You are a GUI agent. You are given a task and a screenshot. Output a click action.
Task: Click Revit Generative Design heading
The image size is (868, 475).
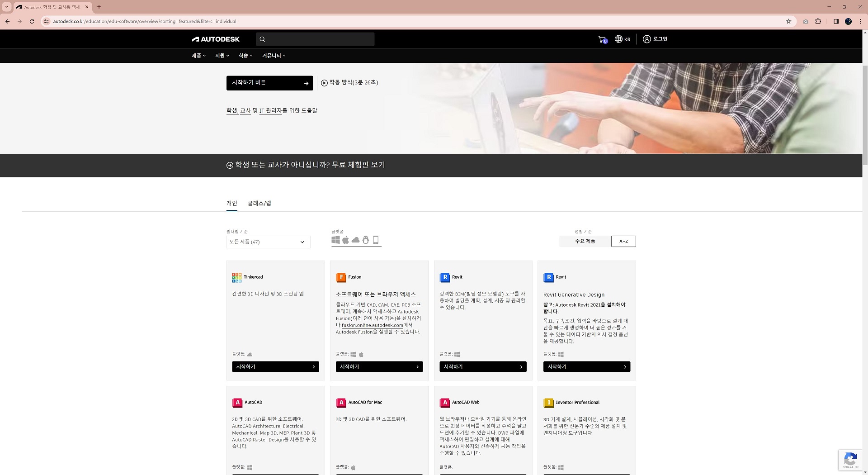click(574, 295)
